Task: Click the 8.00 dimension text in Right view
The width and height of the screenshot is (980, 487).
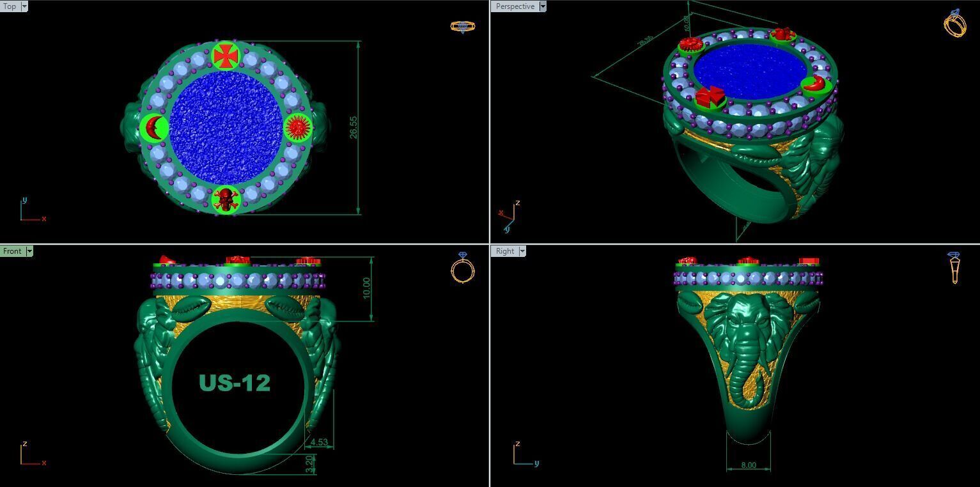Action: (x=748, y=465)
